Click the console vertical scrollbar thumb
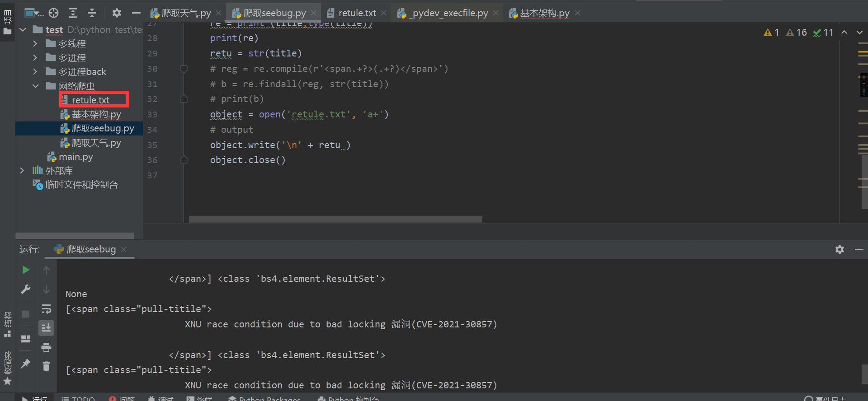868x401 pixels. (x=864, y=374)
